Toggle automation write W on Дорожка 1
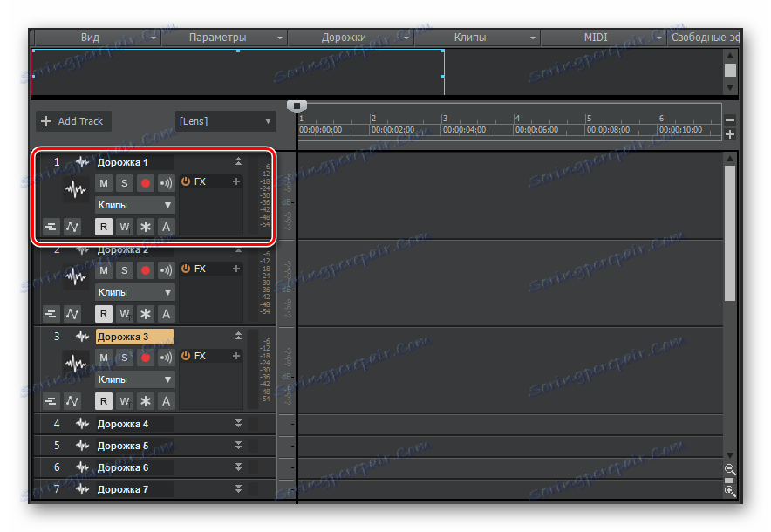771x532 pixels. pyautogui.click(x=125, y=227)
